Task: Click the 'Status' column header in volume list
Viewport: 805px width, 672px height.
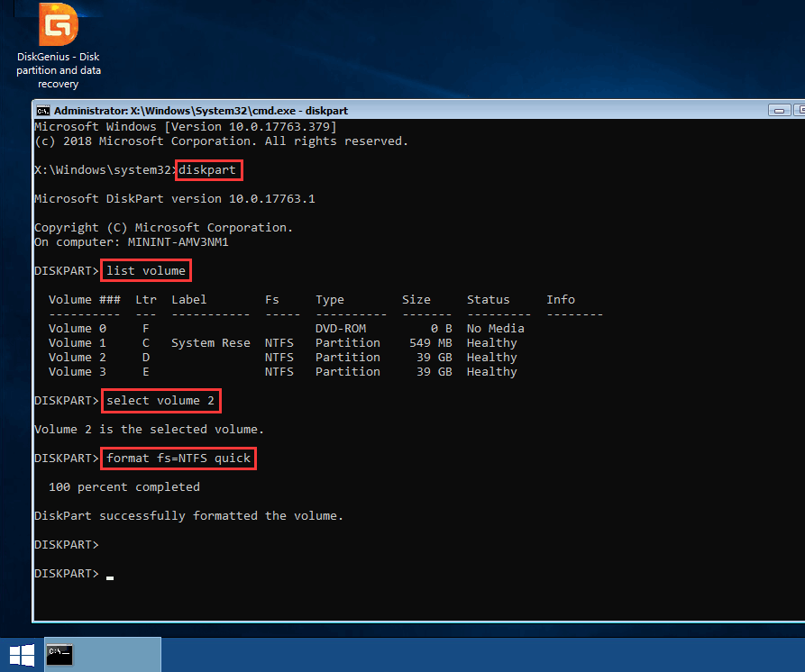Action: (x=488, y=300)
